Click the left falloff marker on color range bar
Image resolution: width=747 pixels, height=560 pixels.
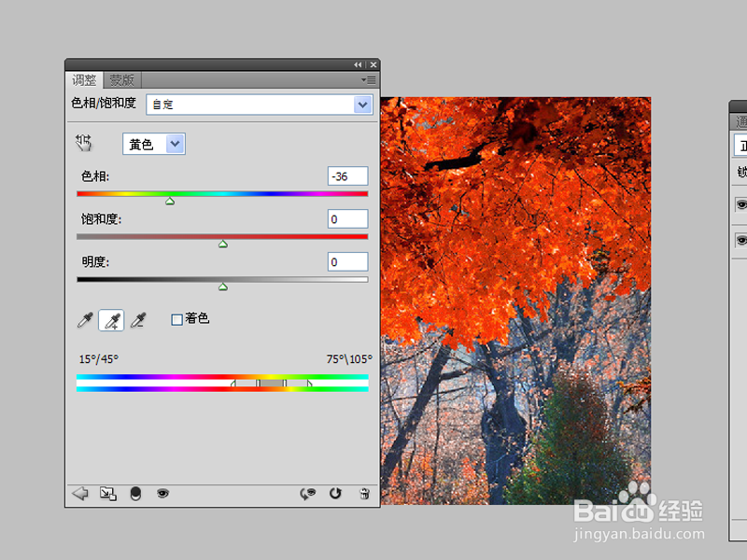point(233,383)
